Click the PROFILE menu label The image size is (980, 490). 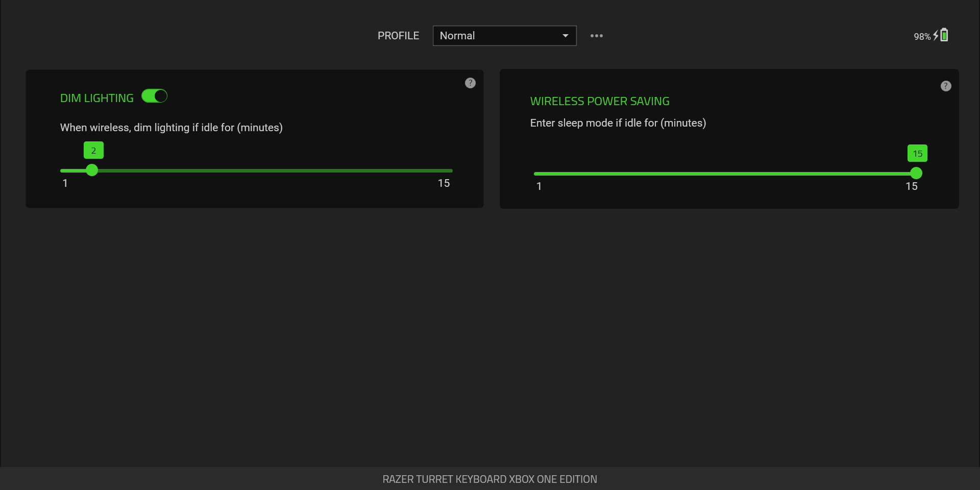tap(398, 36)
